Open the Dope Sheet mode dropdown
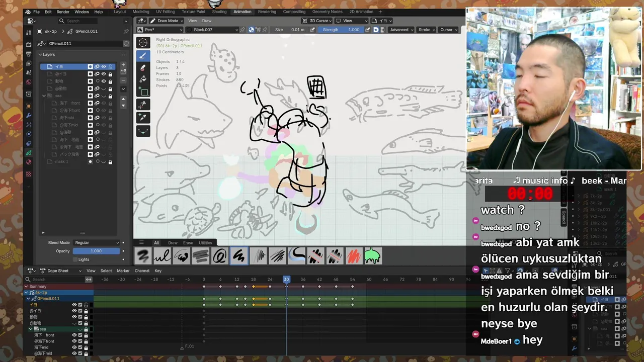644x362 pixels. [x=61, y=270]
